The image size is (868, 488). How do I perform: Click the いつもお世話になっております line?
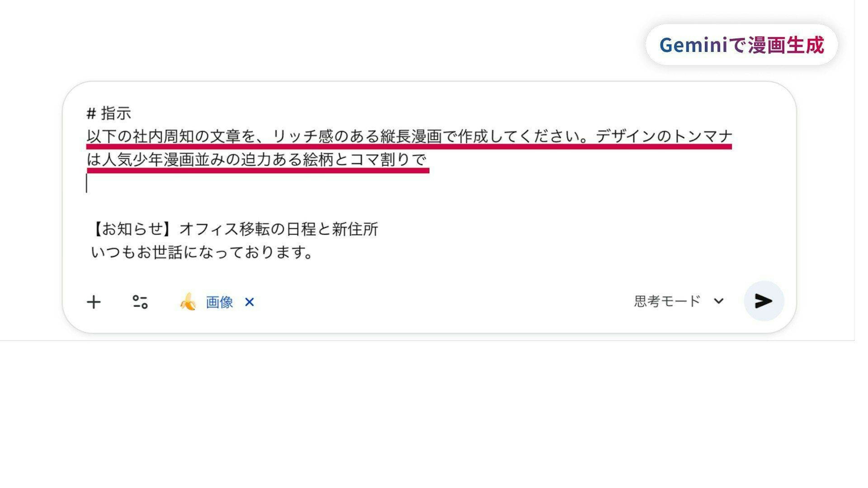tap(201, 252)
